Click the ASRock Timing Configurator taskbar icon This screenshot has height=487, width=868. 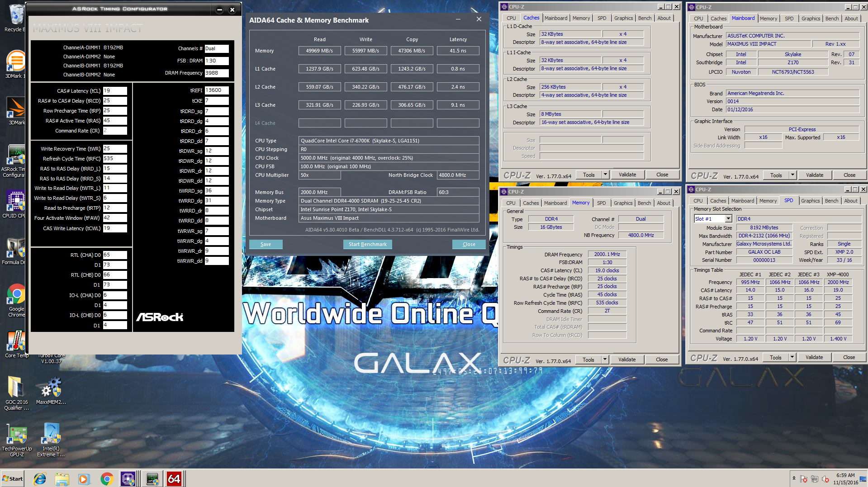point(152,478)
